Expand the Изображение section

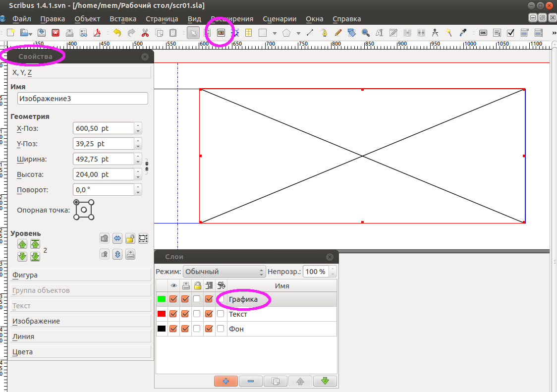point(81,321)
